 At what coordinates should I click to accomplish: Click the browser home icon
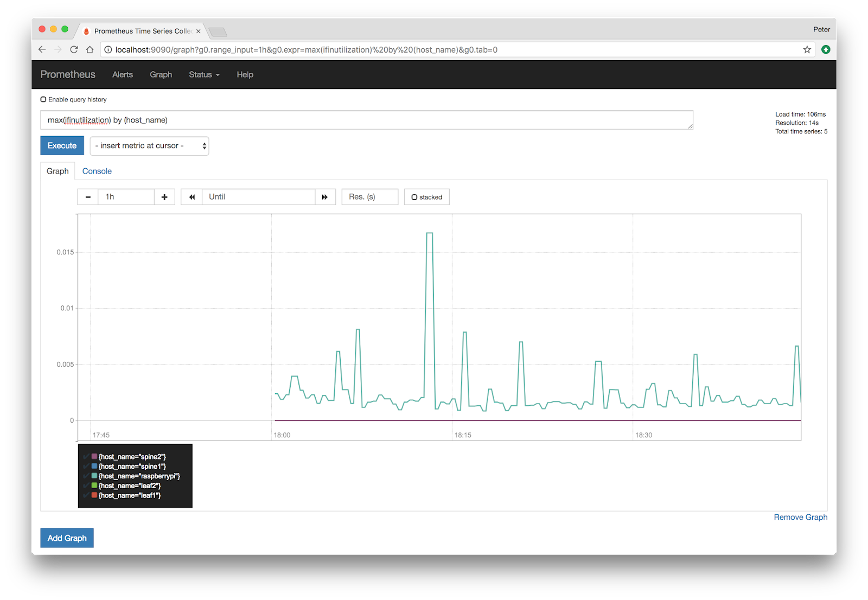pyautogui.click(x=90, y=49)
